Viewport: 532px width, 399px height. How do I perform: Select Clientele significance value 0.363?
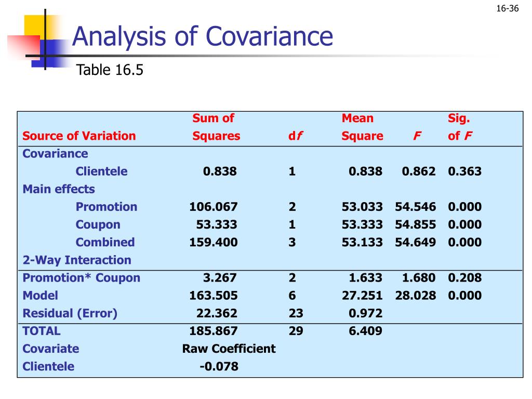pos(465,171)
